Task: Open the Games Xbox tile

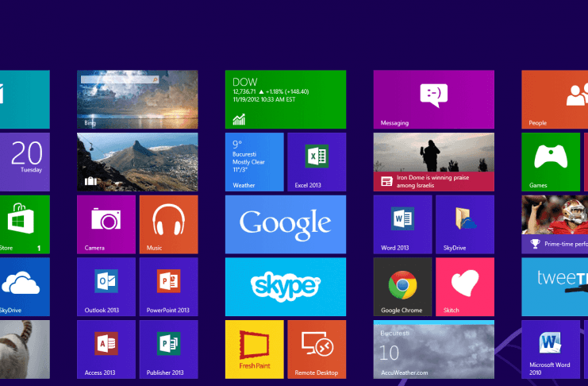Action: (x=551, y=162)
